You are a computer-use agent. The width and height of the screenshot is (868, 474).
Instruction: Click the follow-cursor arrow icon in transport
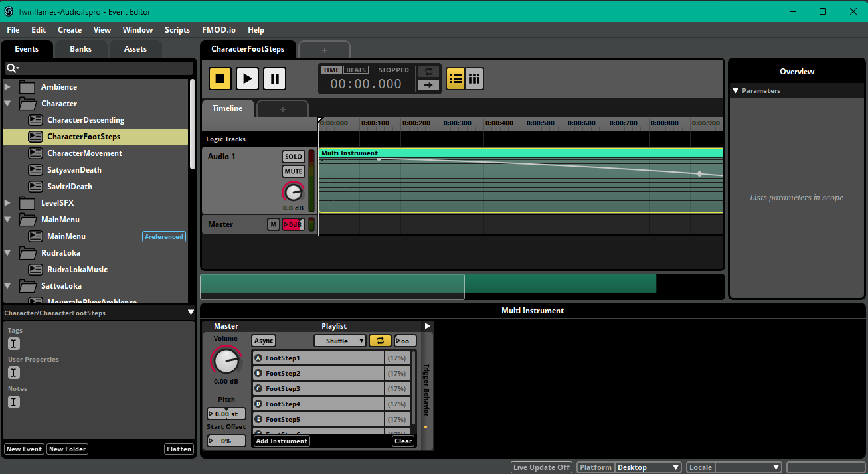[428, 84]
